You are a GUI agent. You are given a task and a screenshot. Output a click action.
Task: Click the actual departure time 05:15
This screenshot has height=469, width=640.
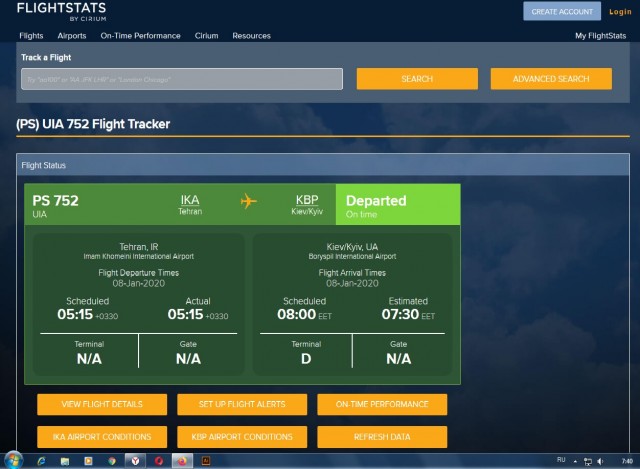[x=185, y=314]
